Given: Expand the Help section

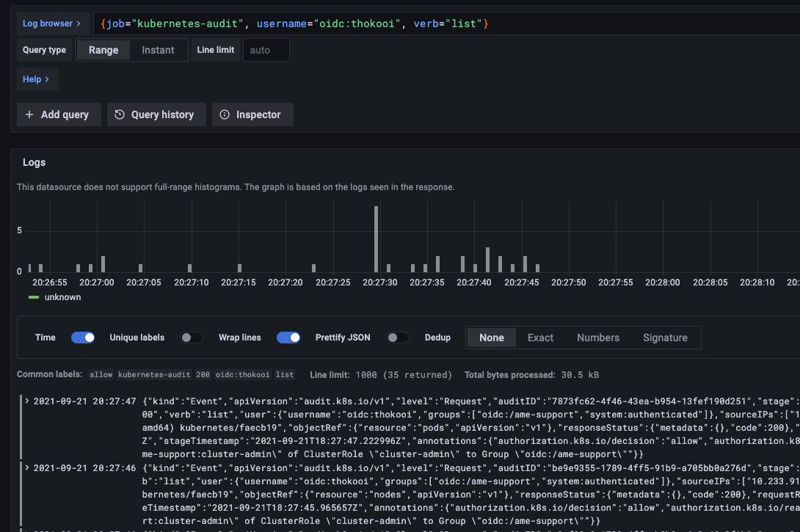Looking at the screenshot, I should point(37,79).
